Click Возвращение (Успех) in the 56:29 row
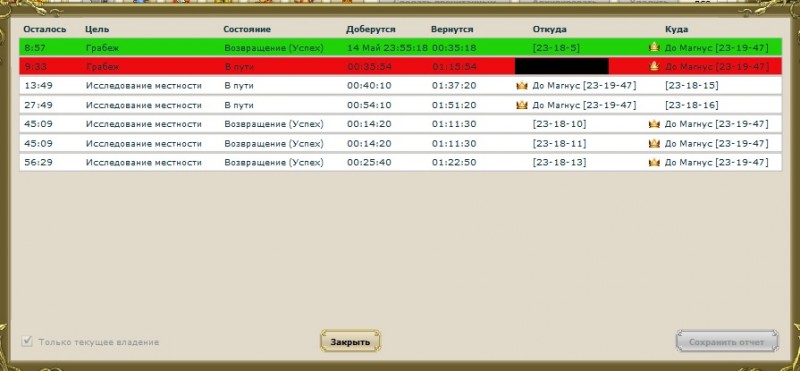 (x=274, y=163)
